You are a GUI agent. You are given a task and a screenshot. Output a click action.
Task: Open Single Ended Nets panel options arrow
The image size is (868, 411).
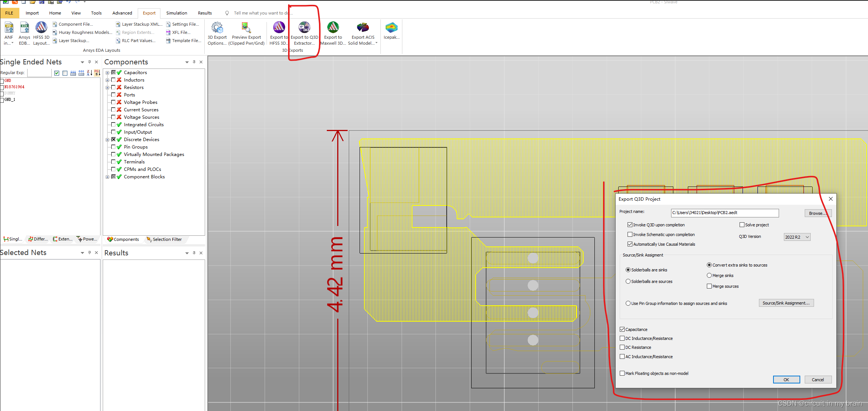[82, 62]
